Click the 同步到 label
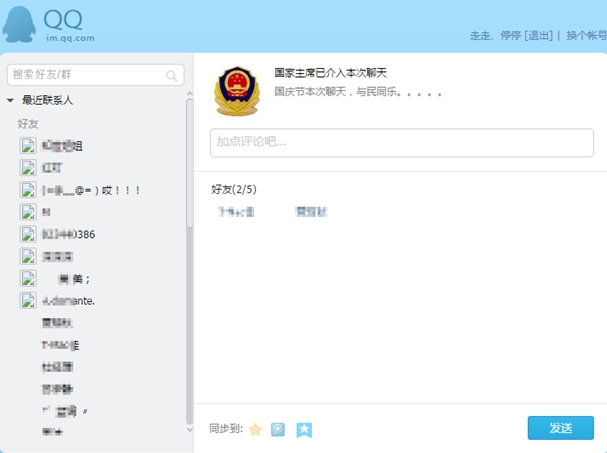The image size is (607, 453). click(226, 429)
